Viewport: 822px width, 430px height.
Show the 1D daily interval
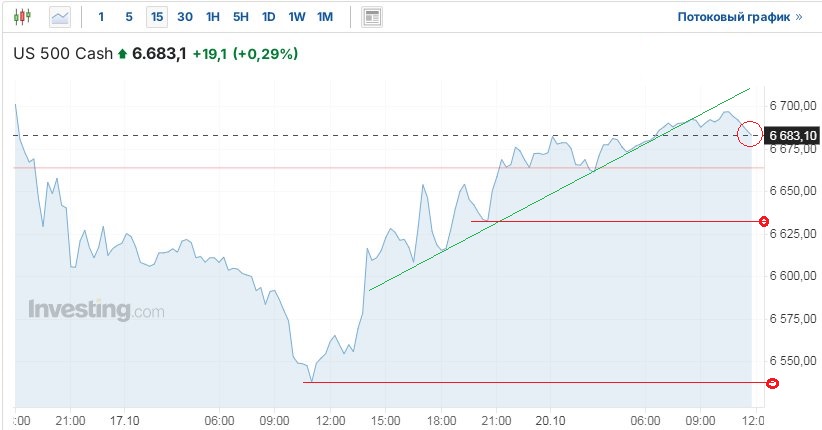269,17
